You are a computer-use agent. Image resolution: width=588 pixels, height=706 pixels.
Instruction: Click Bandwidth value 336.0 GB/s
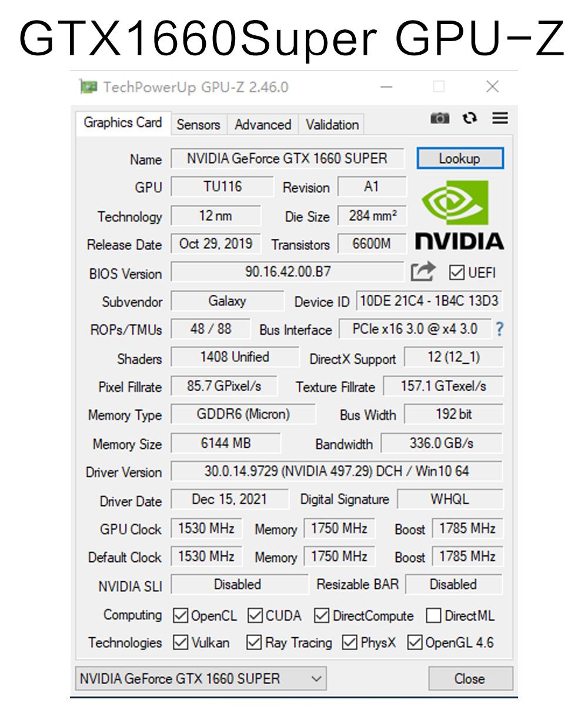pyautogui.click(x=442, y=442)
